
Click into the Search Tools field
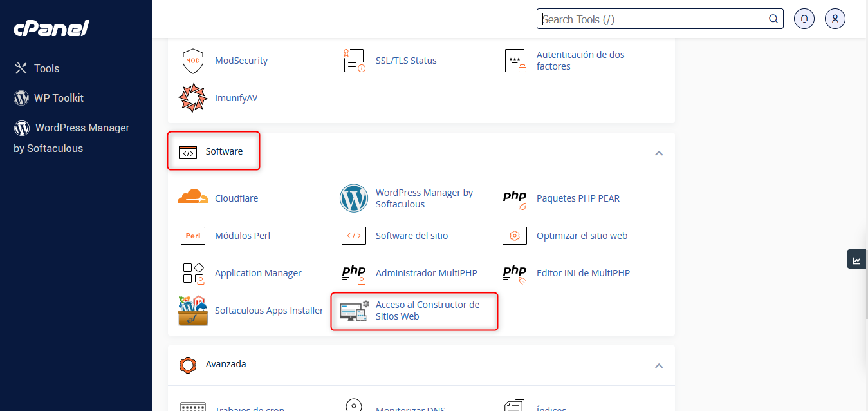point(653,19)
